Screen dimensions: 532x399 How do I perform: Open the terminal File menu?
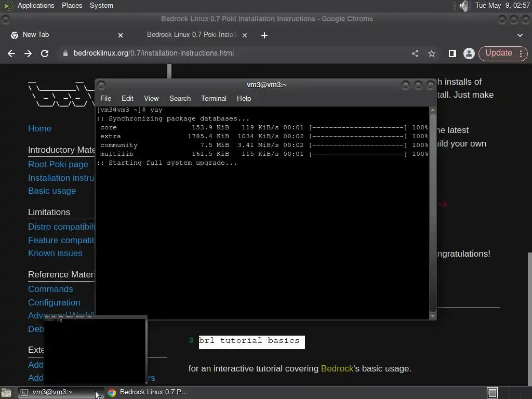tap(105, 98)
